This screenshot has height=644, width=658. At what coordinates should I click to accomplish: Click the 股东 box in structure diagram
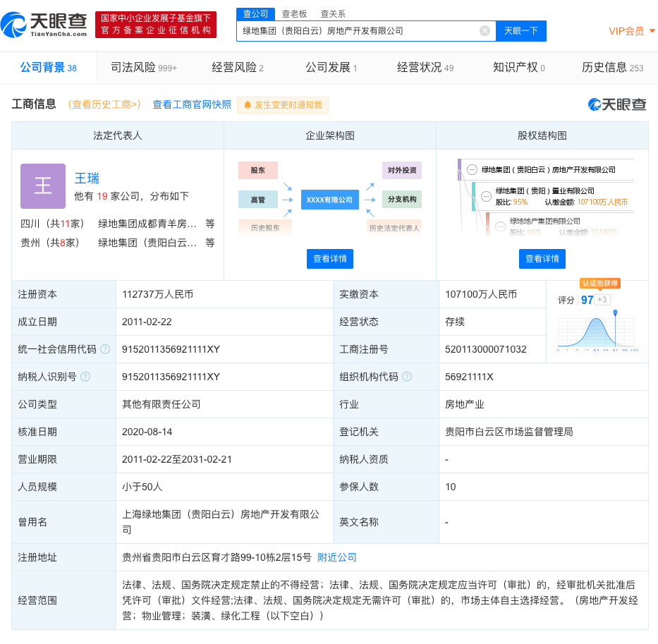pyautogui.click(x=258, y=171)
